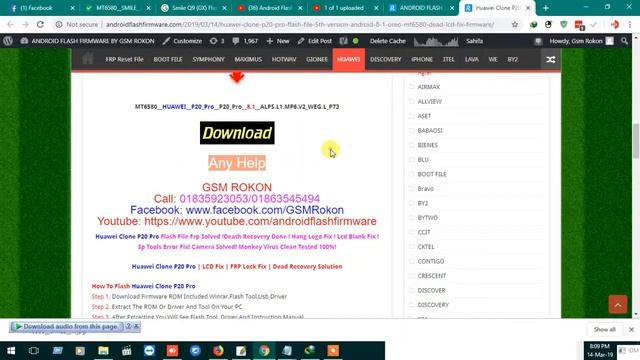Click the Sahifa theme item in admin bar
640x360 pixels.
point(474,41)
